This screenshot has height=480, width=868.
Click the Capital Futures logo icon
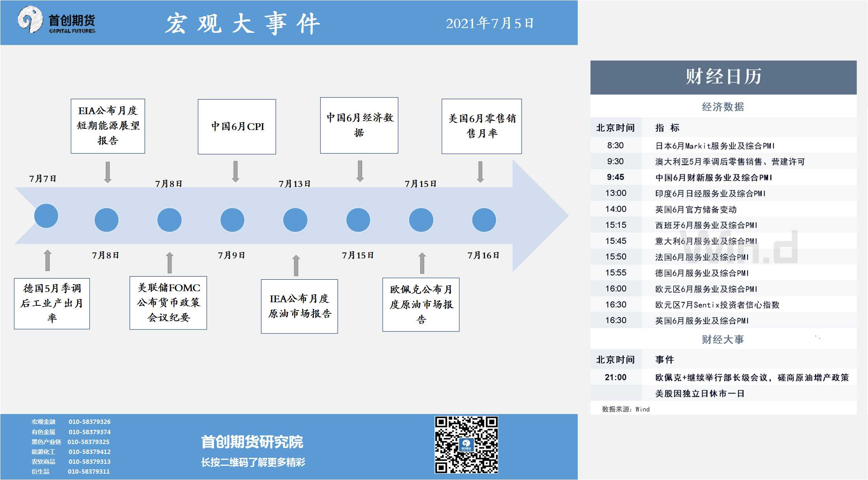(30, 19)
